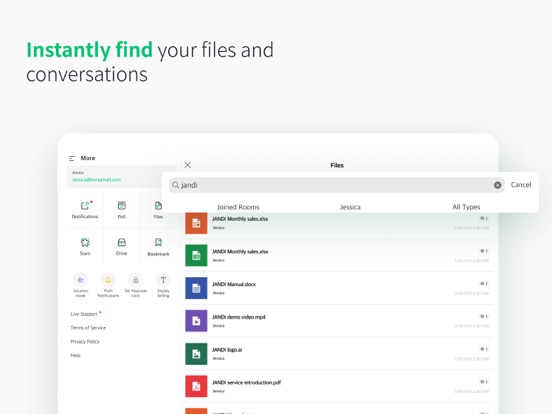
Task: Select the JANDI service introduction.pdf file name
Action: tap(246, 383)
